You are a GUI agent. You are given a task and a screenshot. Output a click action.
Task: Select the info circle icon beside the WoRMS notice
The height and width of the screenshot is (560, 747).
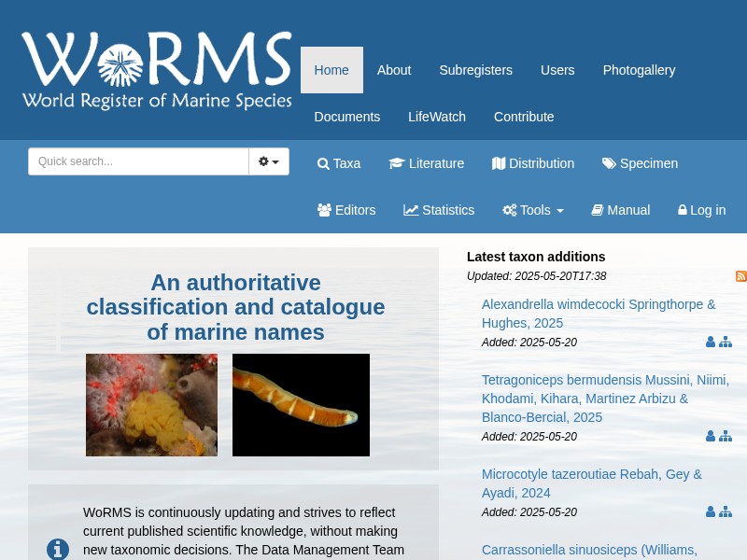tap(58, 549)
